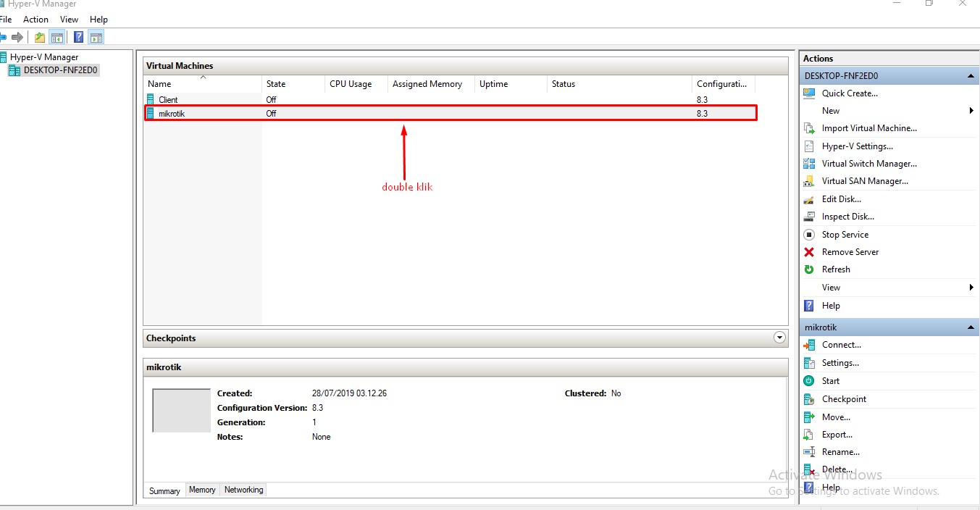Click Export action for mikrotik
The width and height of the screenshot is (980, 510).
pyautogui.click(x=837, y=435)
